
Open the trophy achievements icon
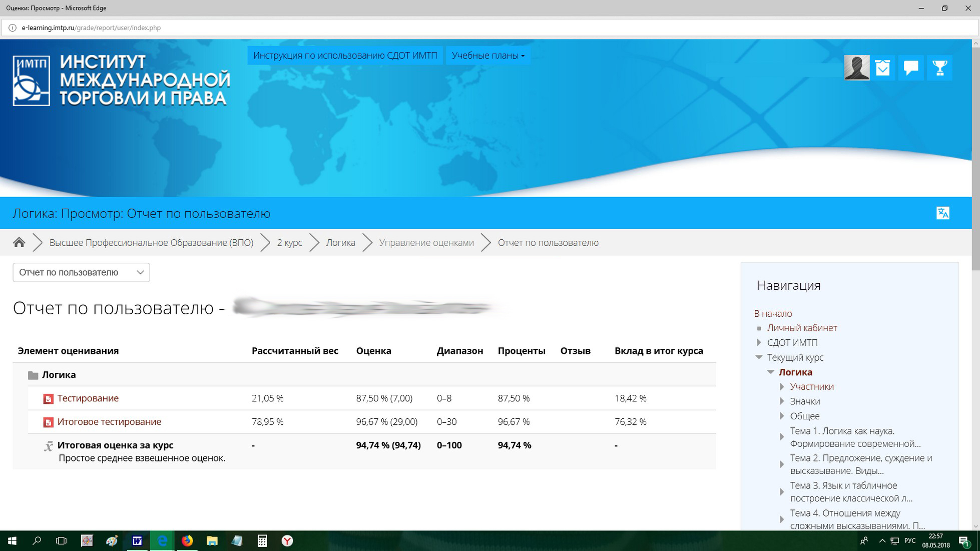coord(939,68)
